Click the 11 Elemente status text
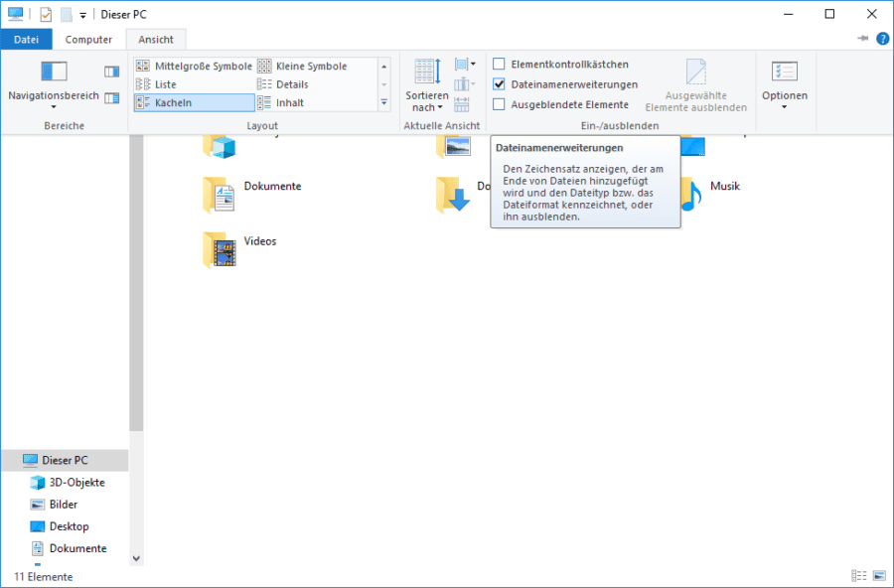Viewport: 894px width, 588px height. (44, 577)
